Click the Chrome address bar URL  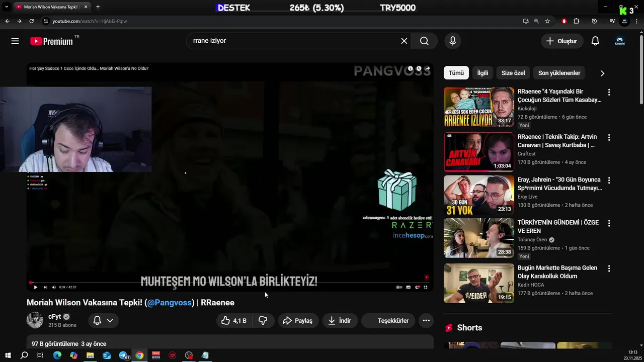90,21
